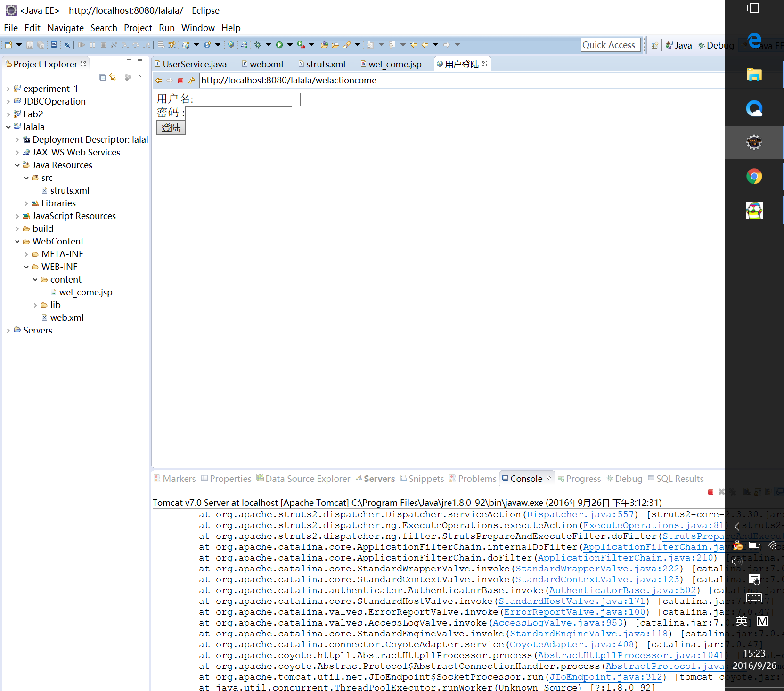The image size is (784, 691).
Task: Click the browser Back arrow
Action: (x=159, y=81)
